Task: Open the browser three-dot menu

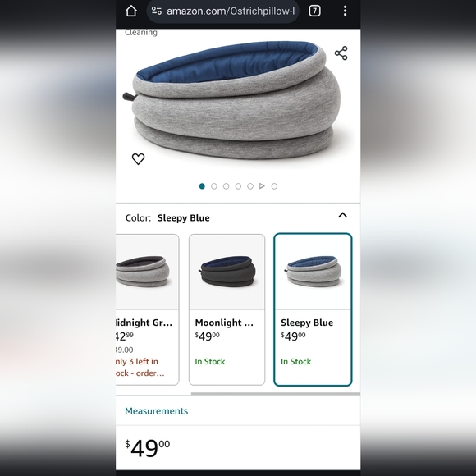Action: 345,11
